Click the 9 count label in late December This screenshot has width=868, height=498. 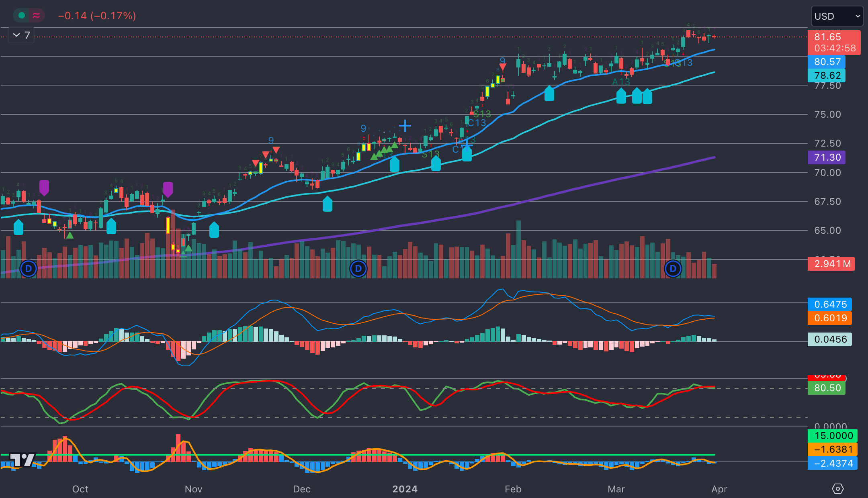point(363,128)
